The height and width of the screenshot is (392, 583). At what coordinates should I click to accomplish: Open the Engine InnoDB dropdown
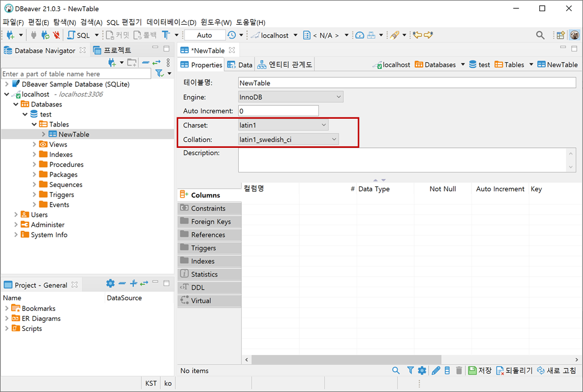pyautogui.click(x=290, y=97)
